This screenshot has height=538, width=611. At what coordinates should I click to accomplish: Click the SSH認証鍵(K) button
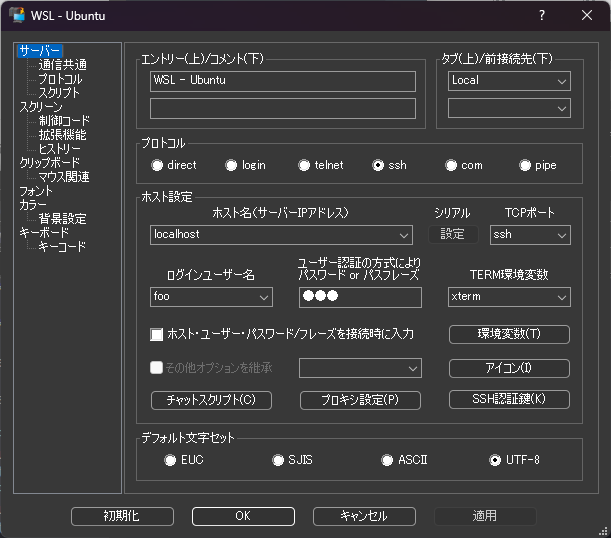coord(509,399)
